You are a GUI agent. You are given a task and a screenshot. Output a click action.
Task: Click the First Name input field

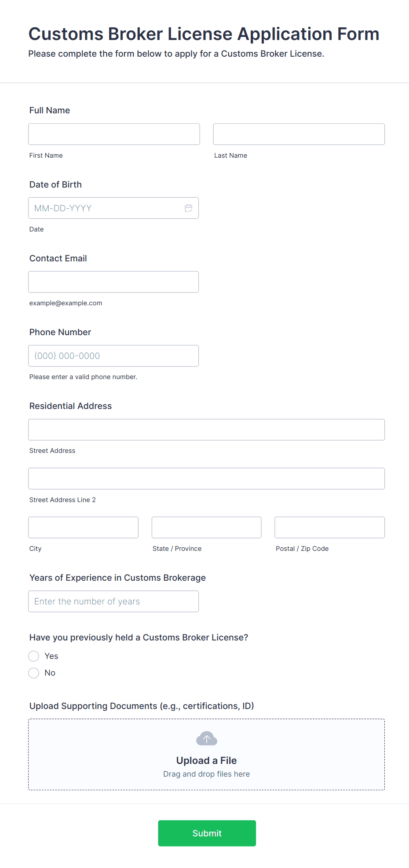point(114,134)
